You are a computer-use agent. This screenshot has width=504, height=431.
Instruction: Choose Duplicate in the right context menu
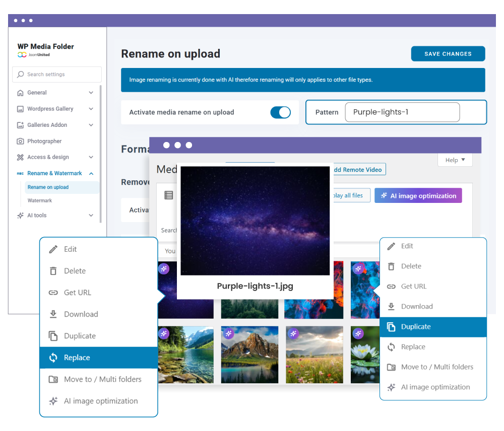pos(433,327)
